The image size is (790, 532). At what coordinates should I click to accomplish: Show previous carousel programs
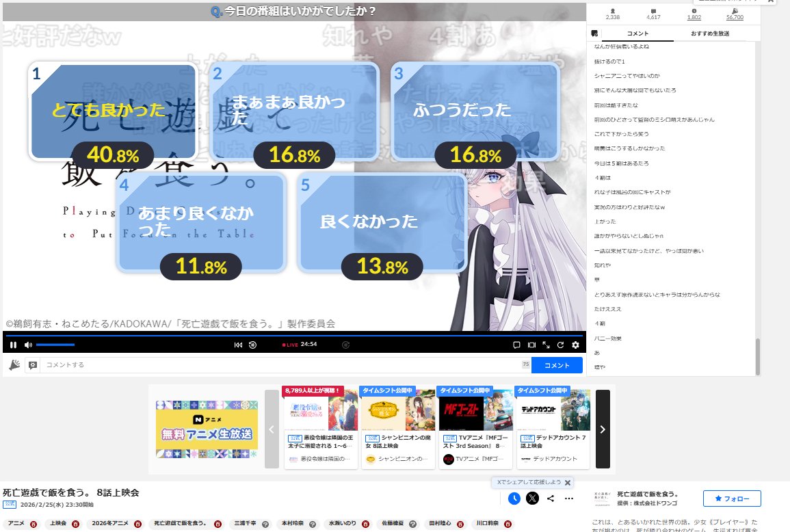pyautogui.click(x=272, y=429)
